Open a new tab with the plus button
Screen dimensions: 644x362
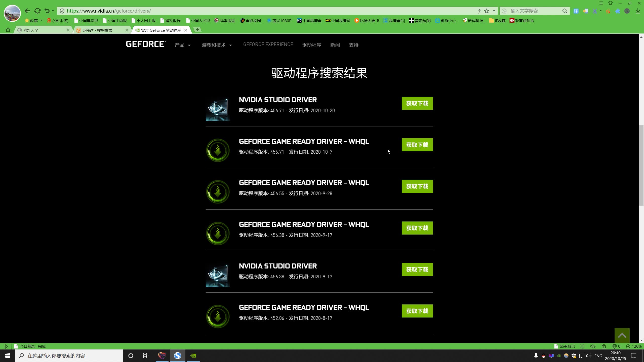pyautogui.click(x=197, y=30)
